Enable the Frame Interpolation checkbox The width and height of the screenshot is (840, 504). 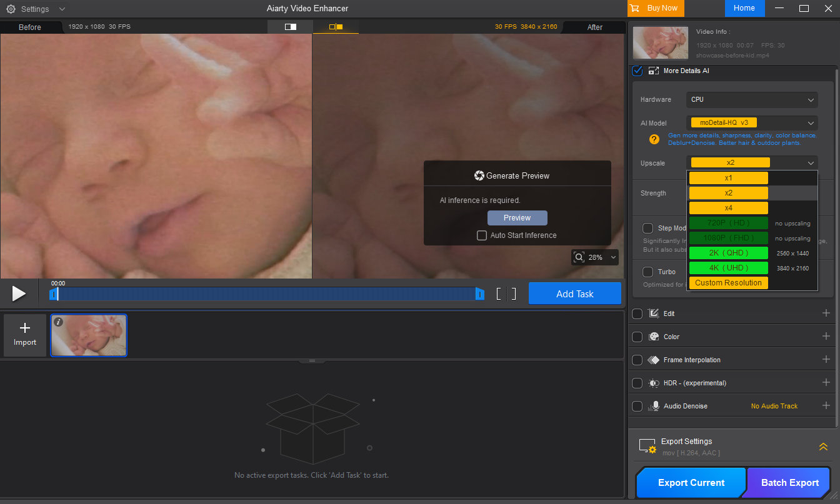click(x=637, y=360)
